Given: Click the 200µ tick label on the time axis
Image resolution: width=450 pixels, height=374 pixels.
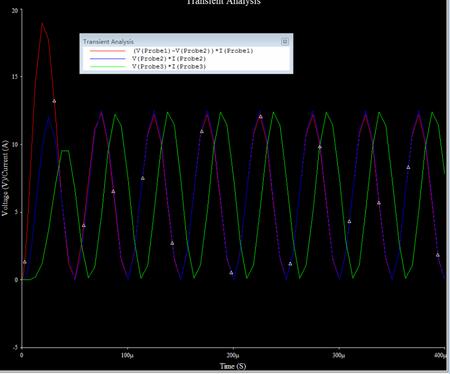Looking at the screenshot, I should [x=233, y=355].
